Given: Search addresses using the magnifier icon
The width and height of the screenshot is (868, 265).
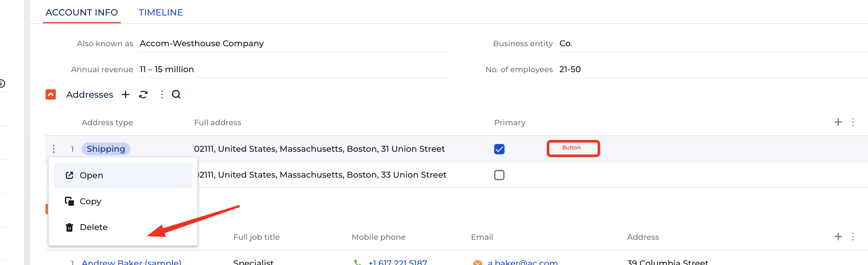Looking at the screenshot, I should [176, 94].
